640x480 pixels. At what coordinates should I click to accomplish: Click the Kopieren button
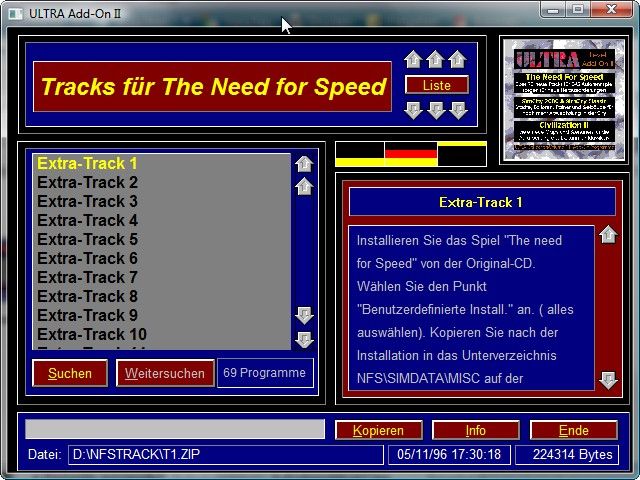tap(378, 430)
